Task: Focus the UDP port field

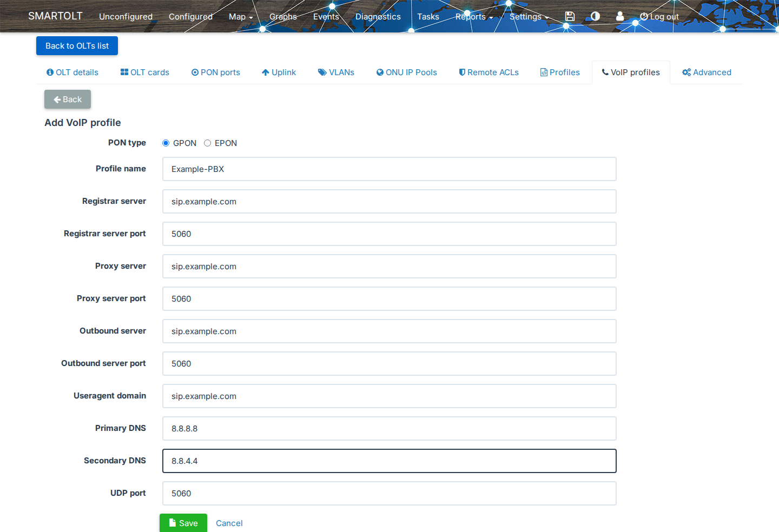Action: [389, 494]
